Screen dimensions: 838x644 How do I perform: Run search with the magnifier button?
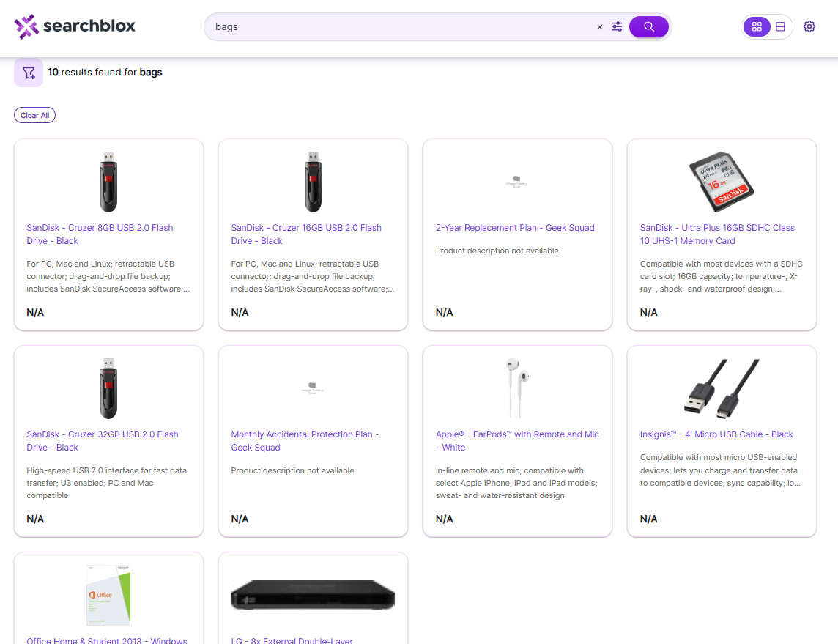[649, 26]
